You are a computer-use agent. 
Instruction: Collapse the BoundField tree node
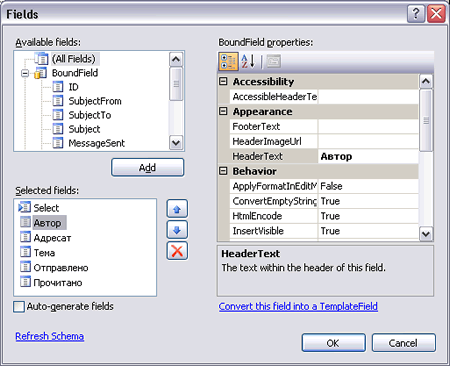[x=25, y=73]
